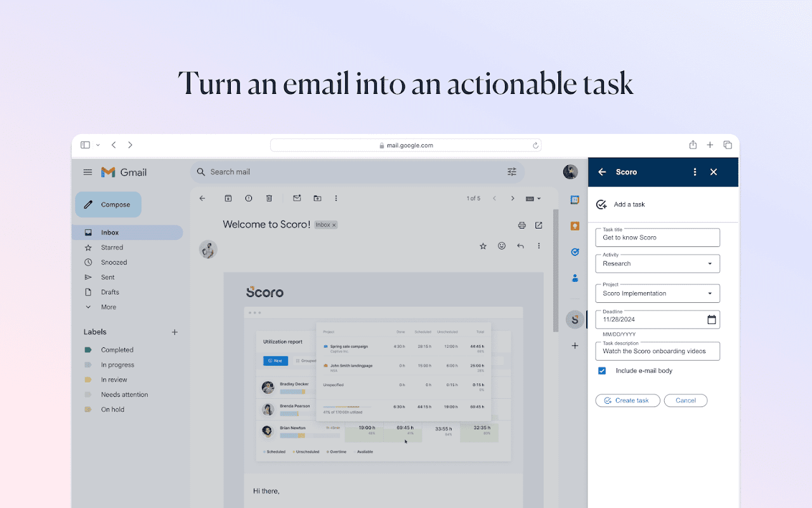Go forward in browser
Image resolution: width=812 pixels, height=508 pixels.
click(130, 145)
